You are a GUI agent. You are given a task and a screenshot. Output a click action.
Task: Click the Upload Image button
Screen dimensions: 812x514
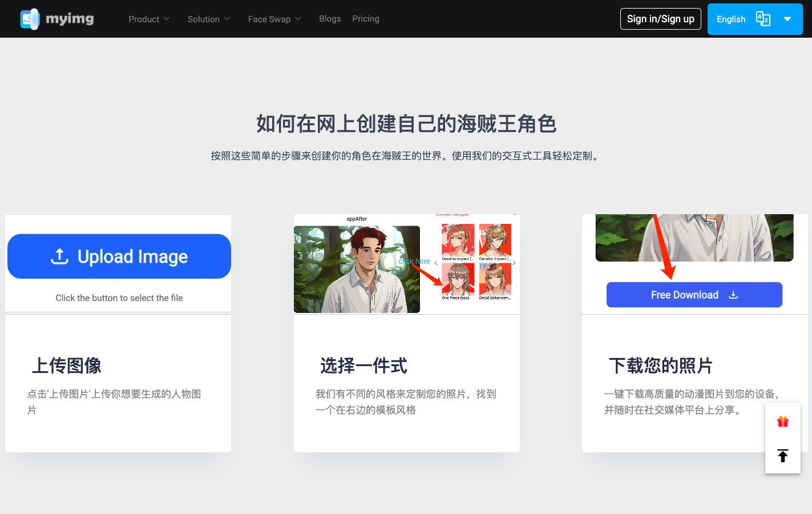(x=119, y=256)
